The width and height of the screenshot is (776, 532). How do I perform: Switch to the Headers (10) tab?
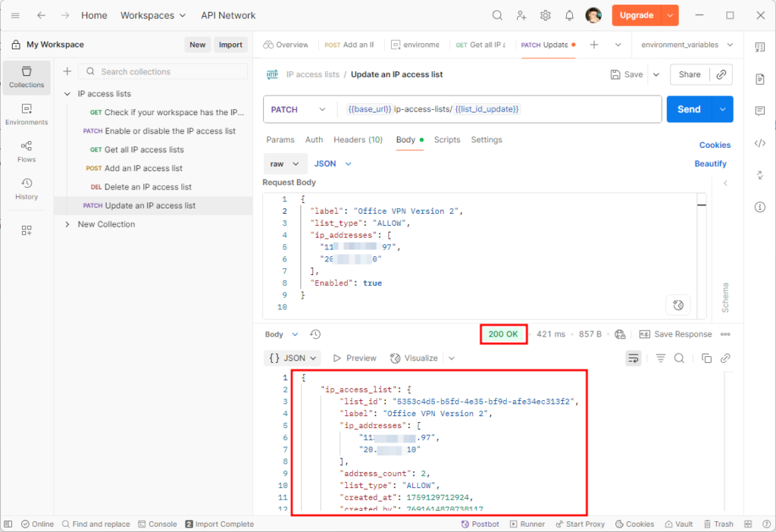coord(359,139)
